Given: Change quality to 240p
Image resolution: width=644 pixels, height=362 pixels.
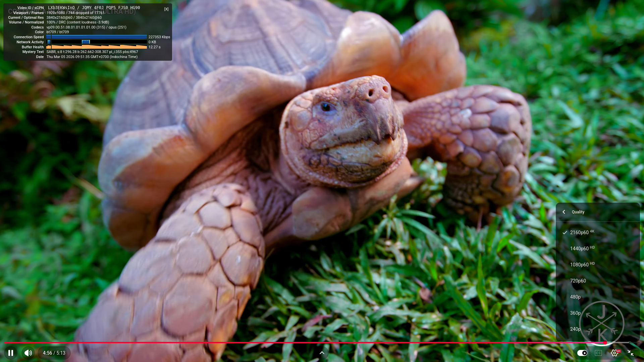Looking at the screenshot, I should [x=575, y=329].
